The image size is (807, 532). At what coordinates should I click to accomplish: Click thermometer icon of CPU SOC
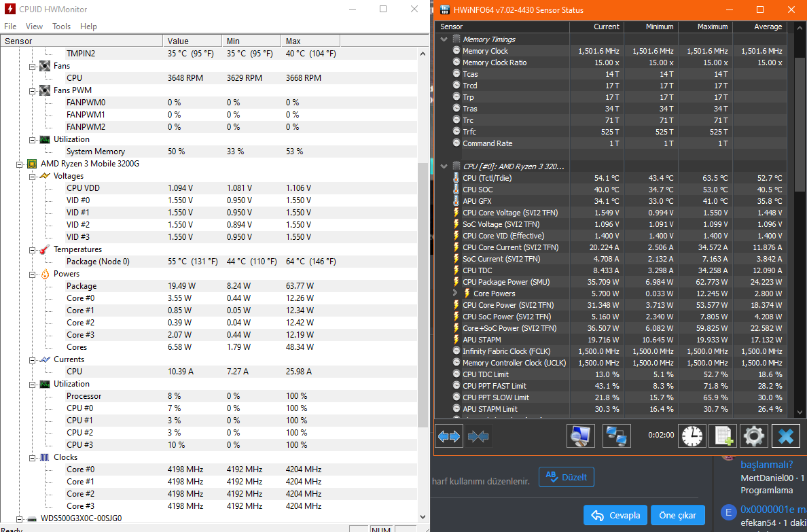click(x=456, y=189)
